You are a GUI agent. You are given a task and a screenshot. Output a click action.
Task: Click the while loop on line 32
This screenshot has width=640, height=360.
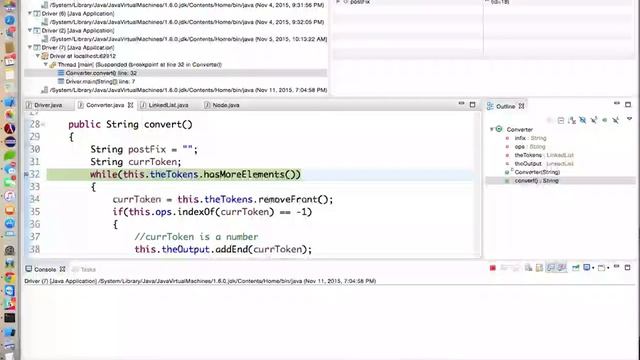click(x=195, y=174)
